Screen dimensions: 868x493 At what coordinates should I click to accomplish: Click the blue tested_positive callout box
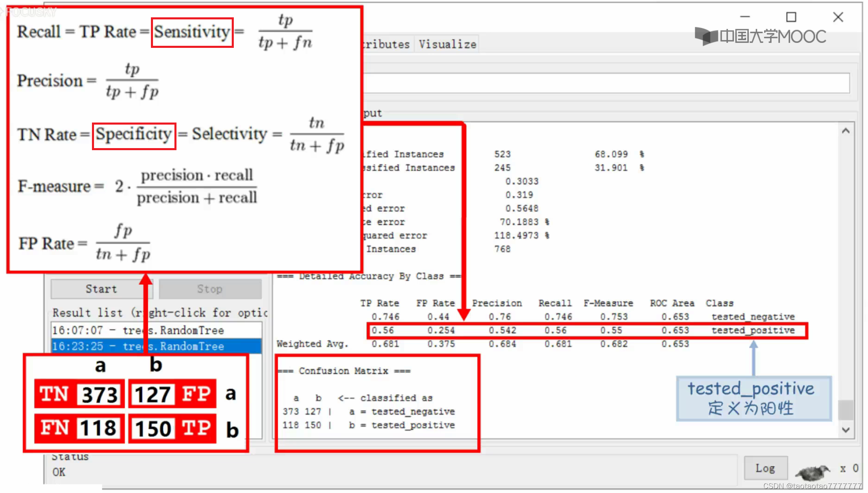pos(753,398)
